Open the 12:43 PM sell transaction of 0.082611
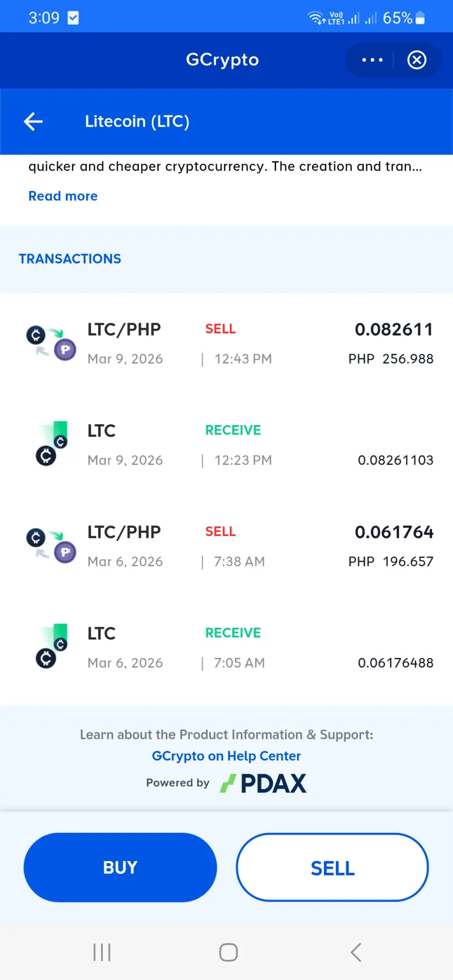The image size is (453, 980). [226, 344]
